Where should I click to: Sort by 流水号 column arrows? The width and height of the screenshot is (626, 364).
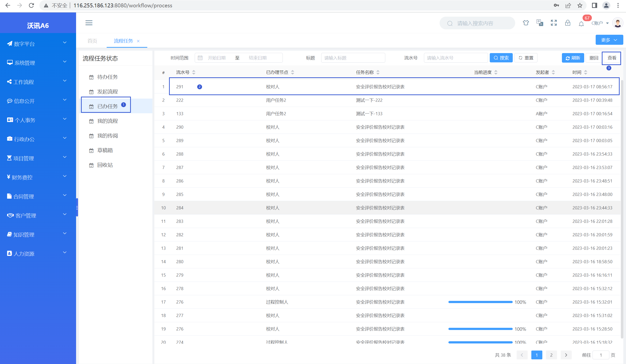(x=194, y=72)
